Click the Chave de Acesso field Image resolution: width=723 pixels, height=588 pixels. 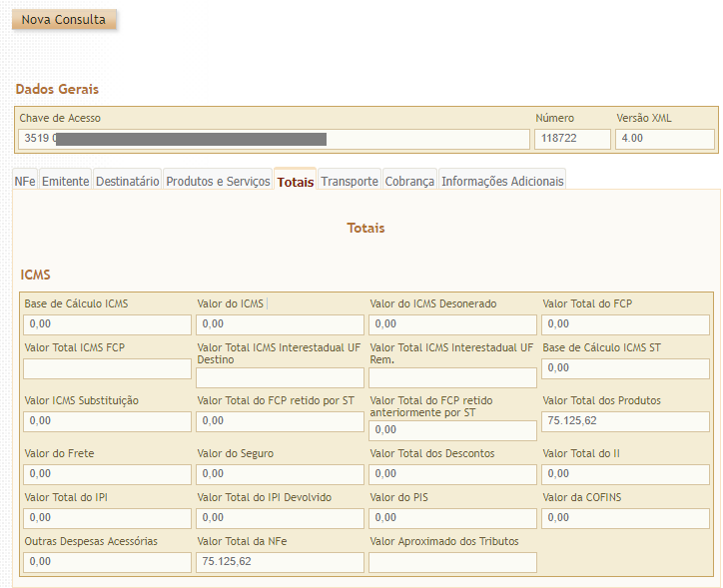point(275,139)
